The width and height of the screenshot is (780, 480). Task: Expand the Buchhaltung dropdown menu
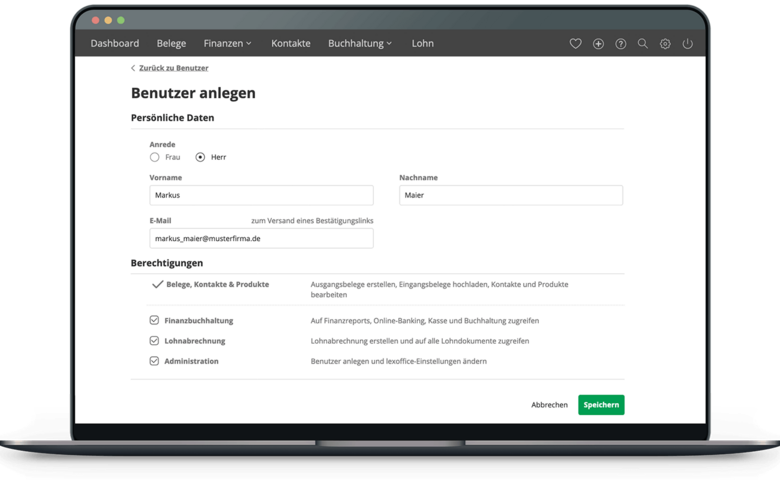coord(359,44)
